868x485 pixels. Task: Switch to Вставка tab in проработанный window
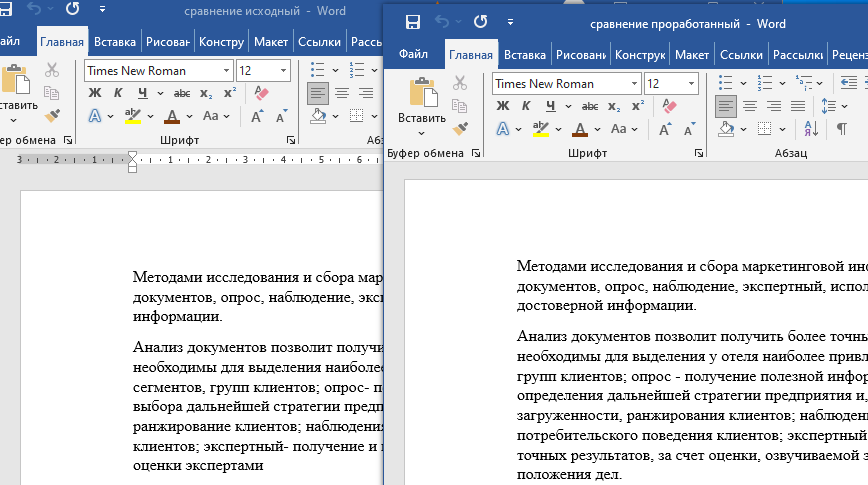pyautogui.click(x=525, y=55)
